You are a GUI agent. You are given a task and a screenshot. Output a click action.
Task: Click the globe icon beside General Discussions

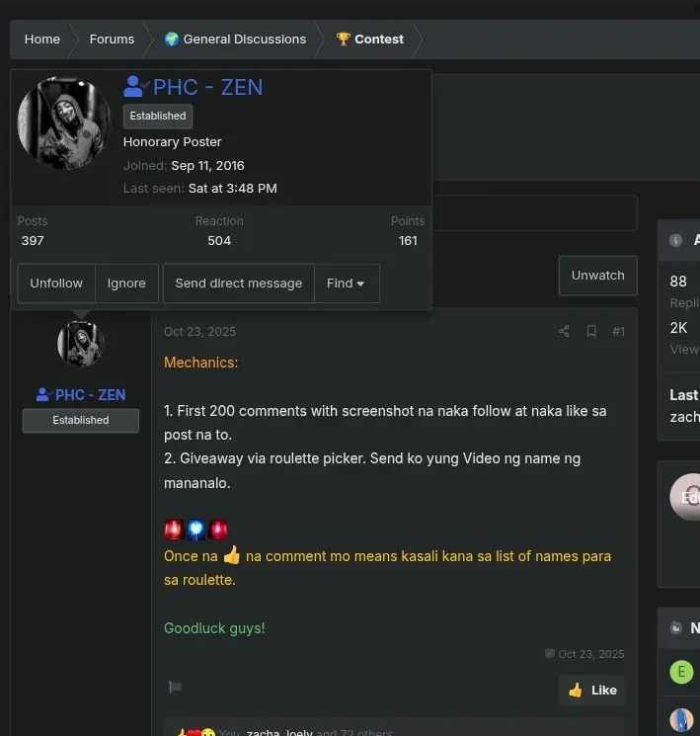click(171, 40)
